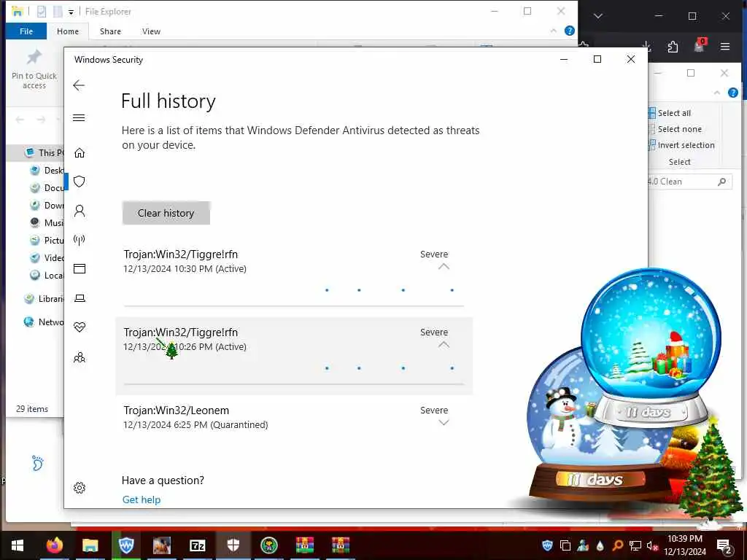747x560 pixels.
Task: Click the 29 items status text
Action: (32, 409)
